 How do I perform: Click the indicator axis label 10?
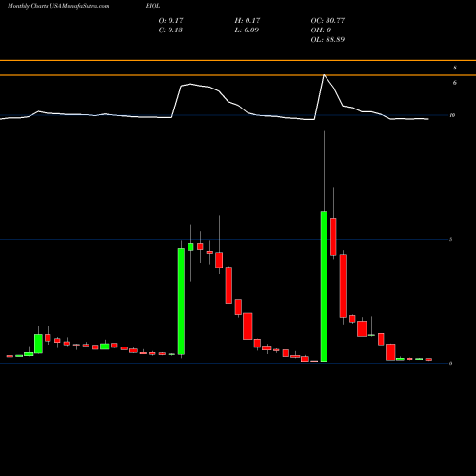452,115
